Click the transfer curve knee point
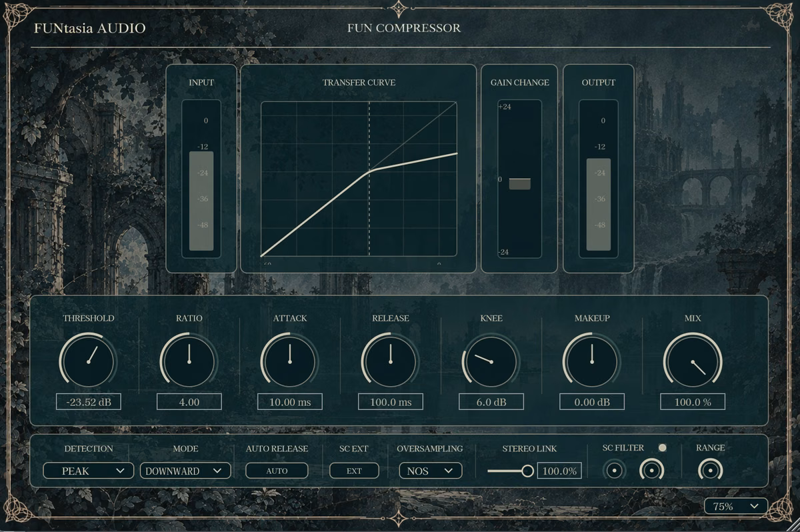Image resolution: width=800 pixels, height=532 pixels. 370,171
